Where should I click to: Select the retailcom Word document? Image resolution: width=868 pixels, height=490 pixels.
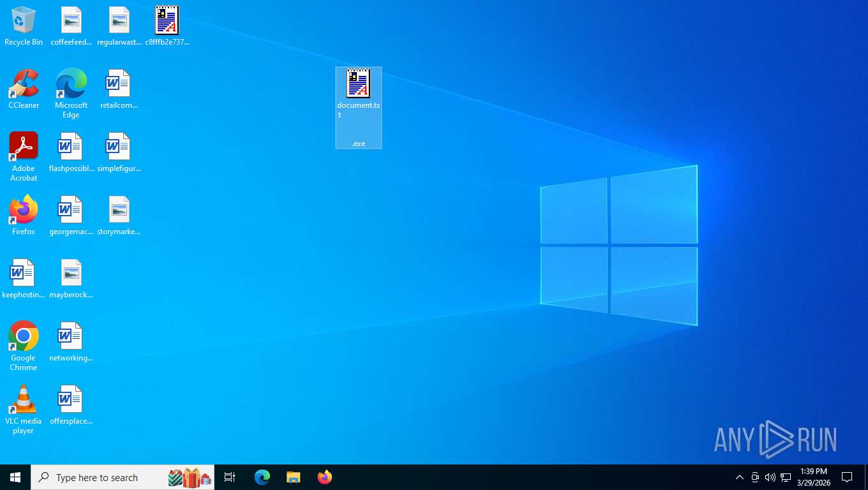(119, 89)
